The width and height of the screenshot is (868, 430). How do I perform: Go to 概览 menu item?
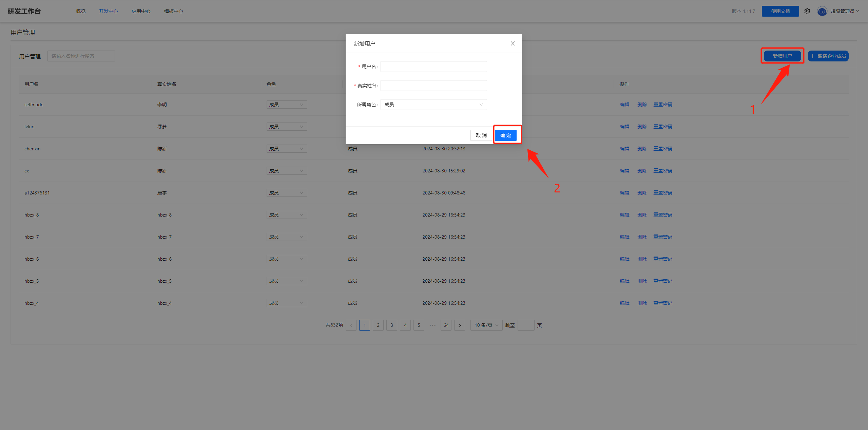[81, 11]
